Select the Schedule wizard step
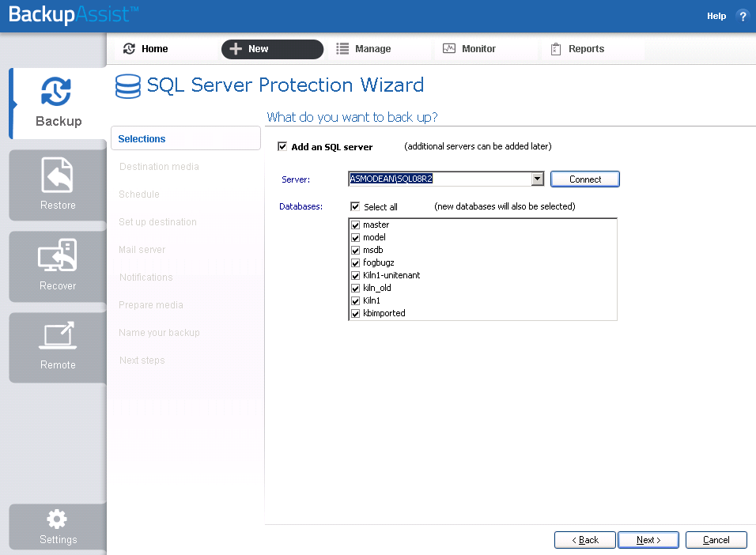 click(139, 194)
